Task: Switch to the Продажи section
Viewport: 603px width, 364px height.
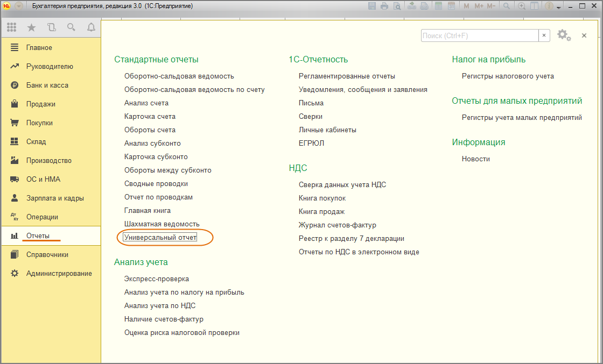Action: [x=40, y=104]
